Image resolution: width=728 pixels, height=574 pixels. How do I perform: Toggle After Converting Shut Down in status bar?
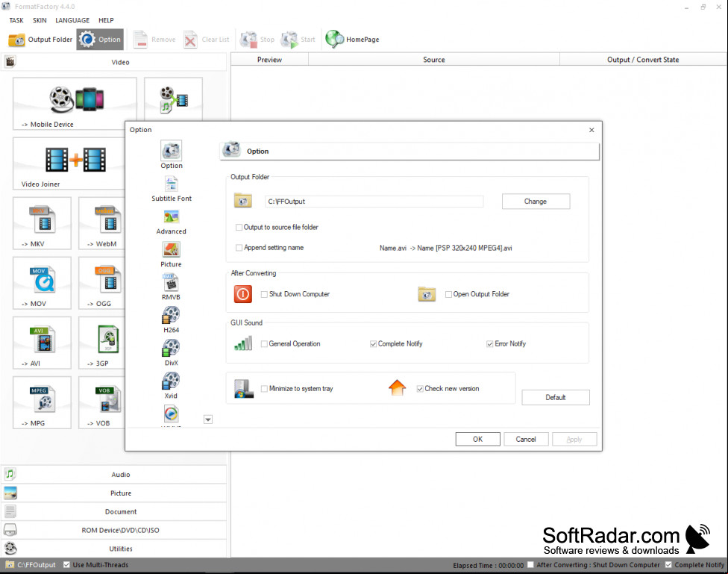click(x=530, y=565)
